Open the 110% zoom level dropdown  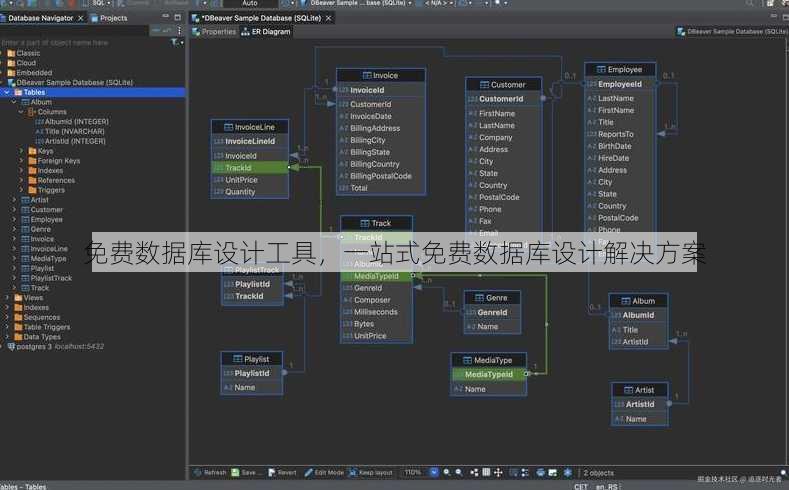click(434, 472)
